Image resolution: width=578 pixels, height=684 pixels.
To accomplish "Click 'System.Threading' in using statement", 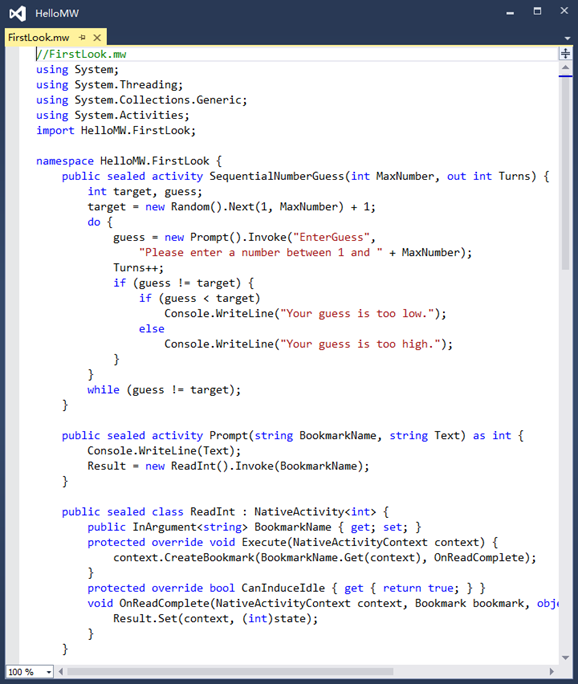I will [x=126, y=85].
